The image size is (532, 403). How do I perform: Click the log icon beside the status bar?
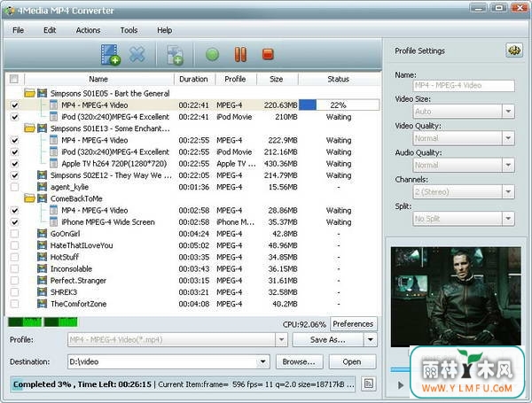[x=369, y=384]
